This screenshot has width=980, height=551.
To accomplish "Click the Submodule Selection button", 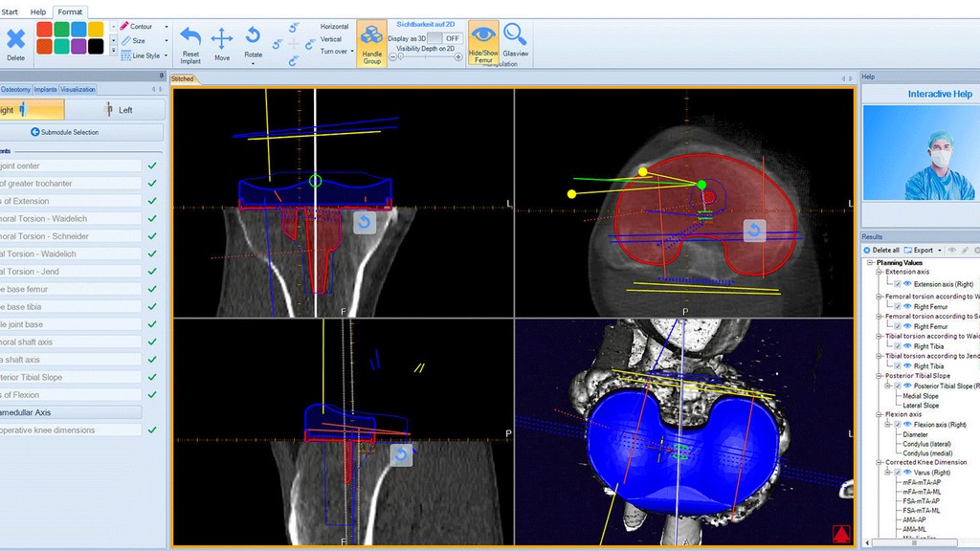I will [x=81, y=132].
